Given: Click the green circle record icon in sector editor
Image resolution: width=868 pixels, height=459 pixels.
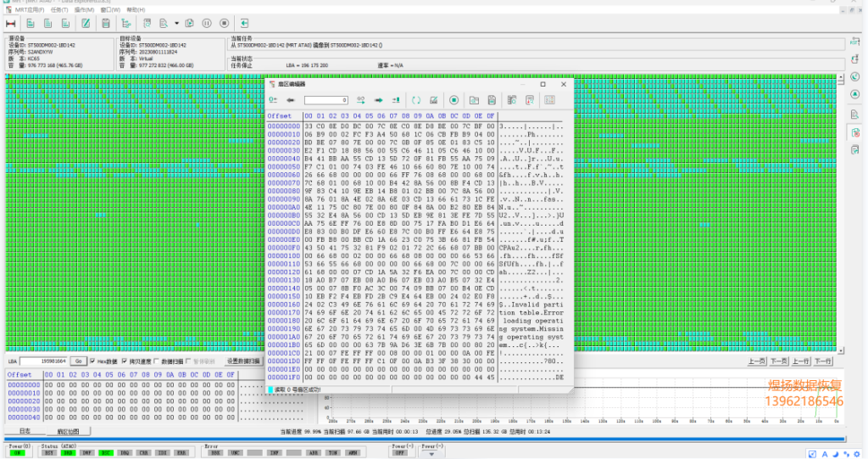Looking at the screenshot, I should point(454,100).
